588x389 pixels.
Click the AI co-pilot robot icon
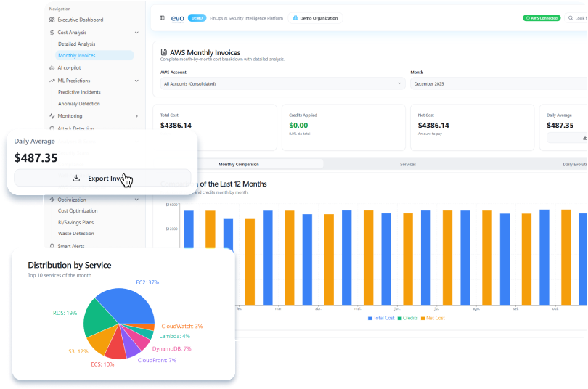click(52, 67)
